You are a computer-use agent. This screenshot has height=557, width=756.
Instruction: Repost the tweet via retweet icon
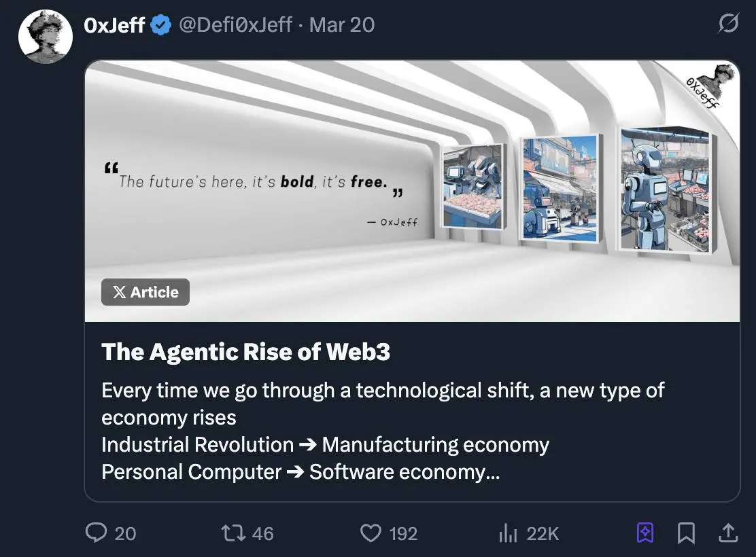click(x=233, y=533)
